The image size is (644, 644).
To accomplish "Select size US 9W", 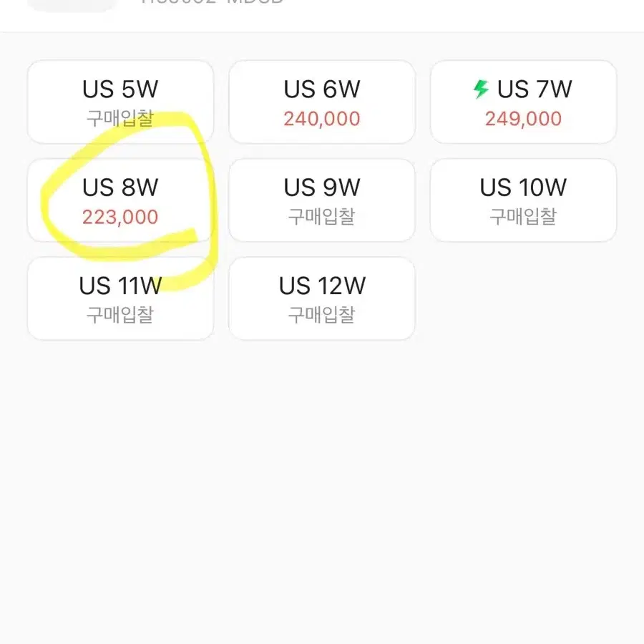I will (322, 200).
